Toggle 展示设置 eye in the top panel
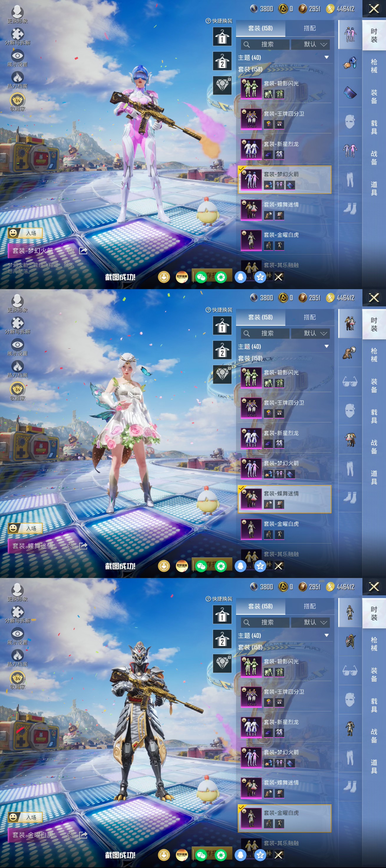This screenshot has height=868, width=386. tap(17, 58)
